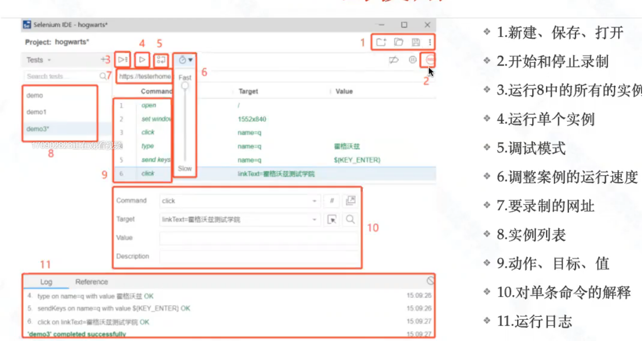This screenshot has width=644, height=341.
Task: Click the 1552x840 target cell
Action: [x=252, y=119]
